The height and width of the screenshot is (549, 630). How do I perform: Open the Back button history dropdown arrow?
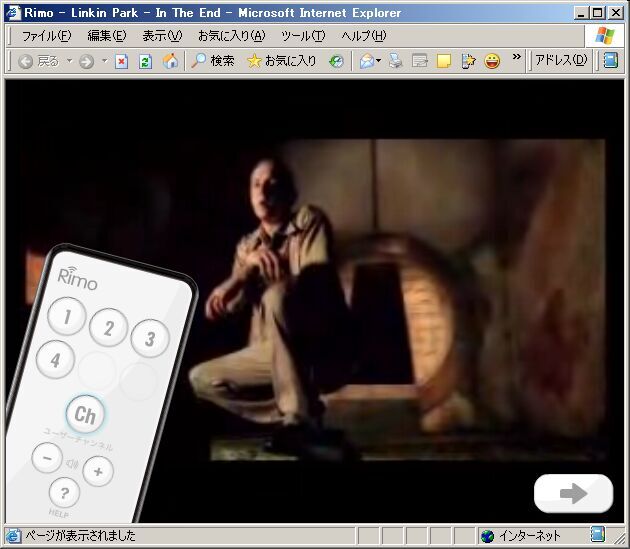pos(70,61)
